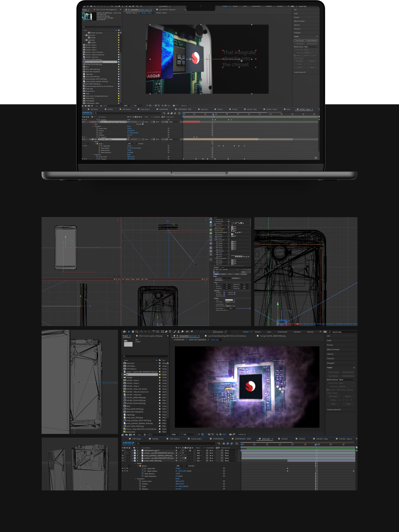
Task: Select the Pen tool in lower After Effects
Action: (x=166, y=332)
